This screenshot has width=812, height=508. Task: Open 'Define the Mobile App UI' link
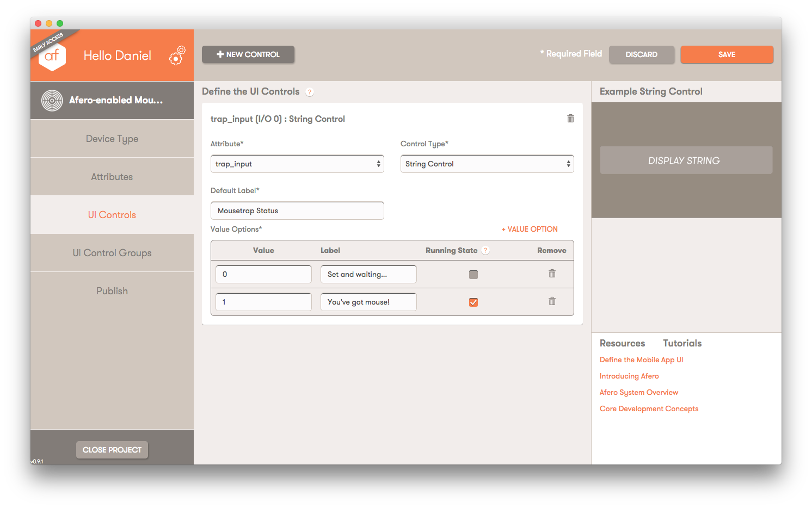point(641,360)
